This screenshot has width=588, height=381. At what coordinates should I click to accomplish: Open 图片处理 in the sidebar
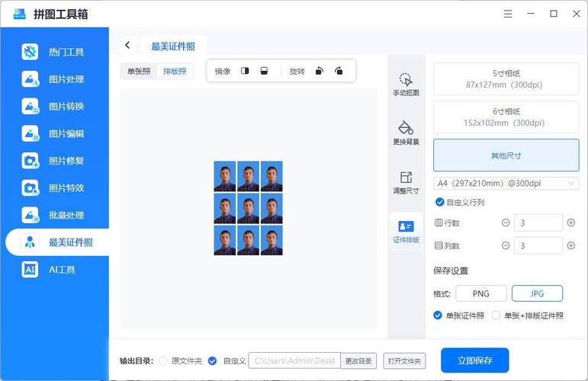[x=66, y=79]
